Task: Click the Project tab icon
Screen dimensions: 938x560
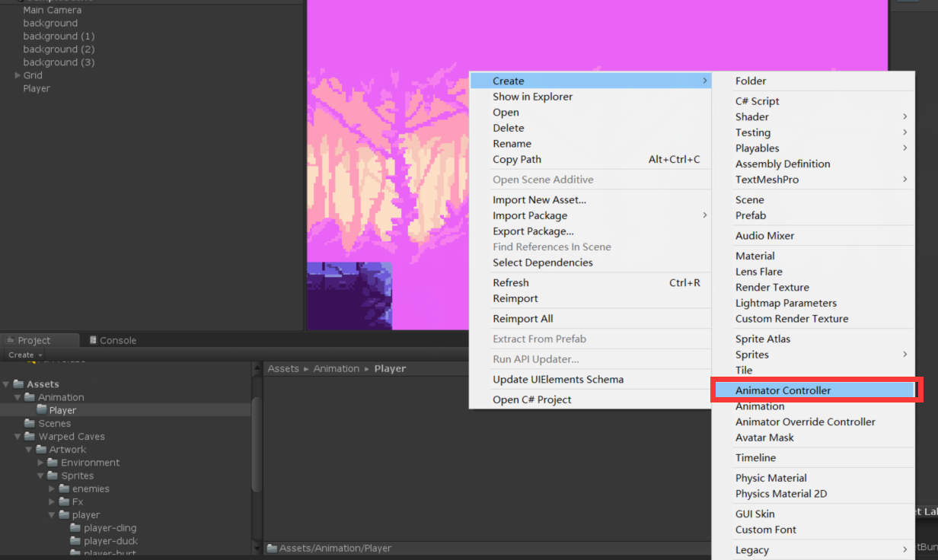Action: click(9, 340)
